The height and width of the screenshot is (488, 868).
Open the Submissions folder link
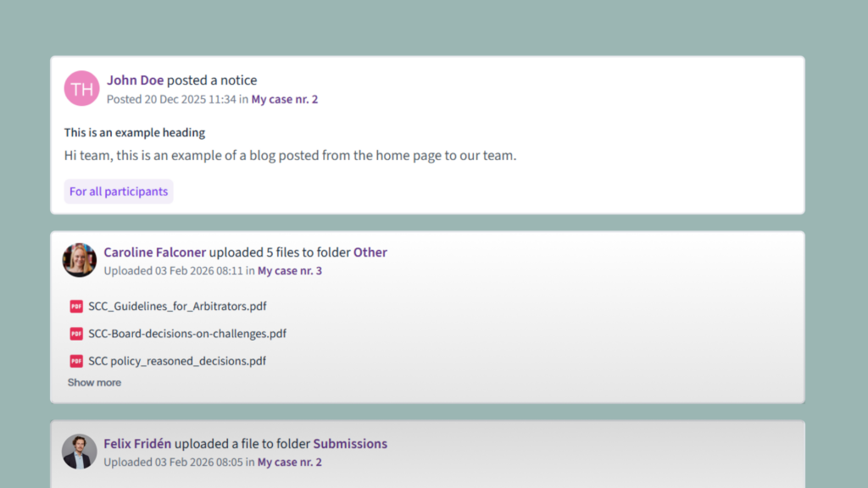tap(350, 444)
